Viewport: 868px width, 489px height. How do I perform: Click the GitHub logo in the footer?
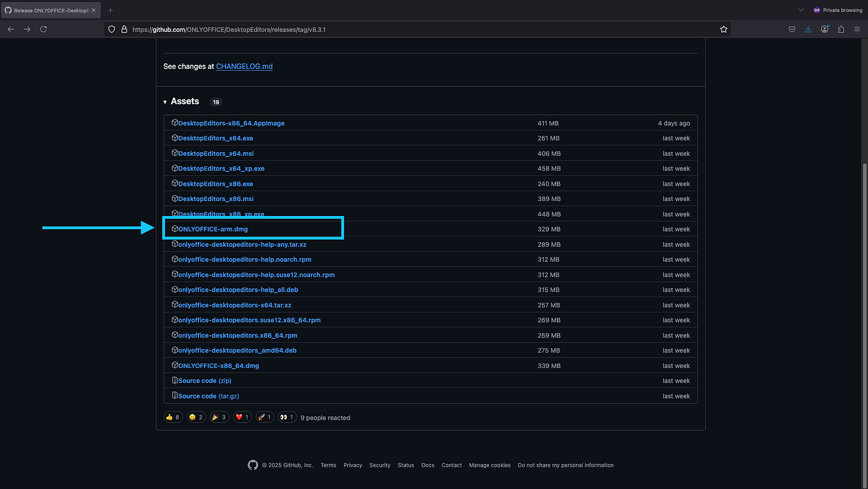(252, 465)
